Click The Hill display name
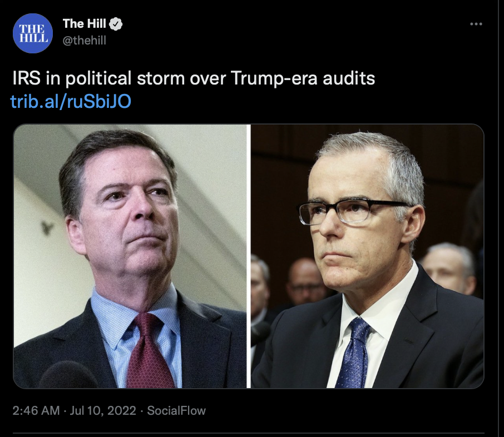The height and width of the screenshot is (437, 504). (84, 23)
